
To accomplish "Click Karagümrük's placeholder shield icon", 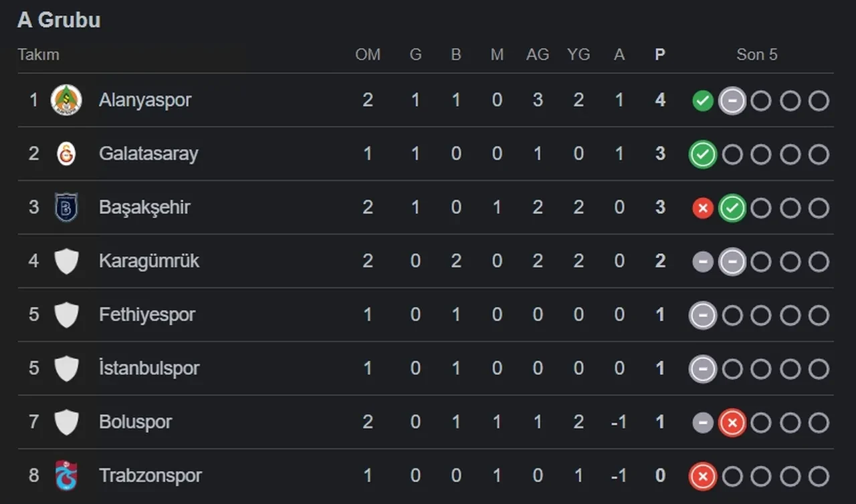I will 66,261.
